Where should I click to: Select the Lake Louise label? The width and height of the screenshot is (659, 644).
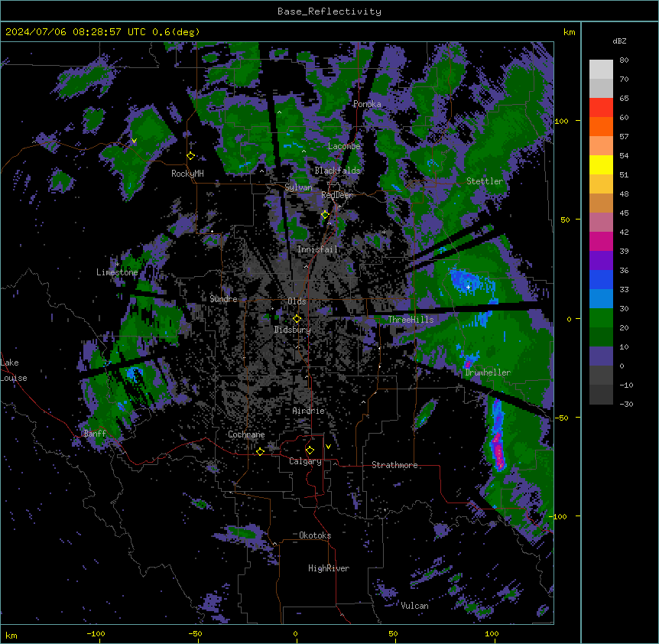[14, 370]
